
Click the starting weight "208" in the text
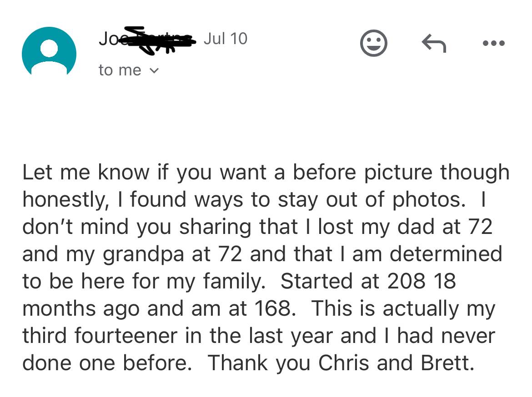click(x=406, y=281)
